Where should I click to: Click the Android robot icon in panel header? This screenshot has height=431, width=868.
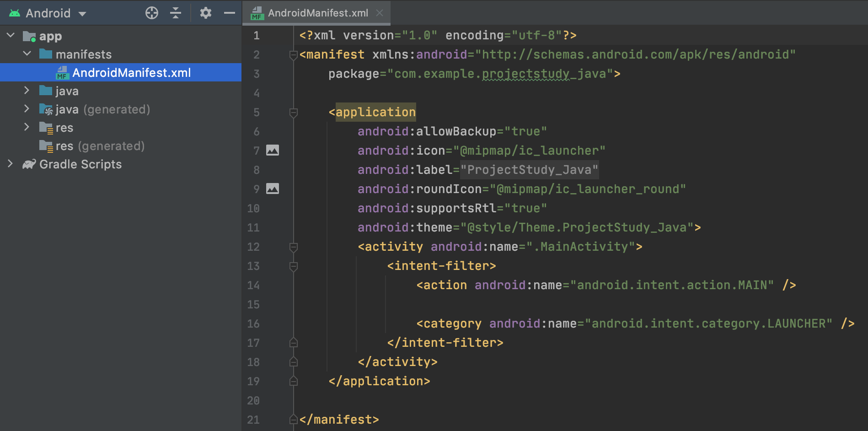[x=15, y=13]
